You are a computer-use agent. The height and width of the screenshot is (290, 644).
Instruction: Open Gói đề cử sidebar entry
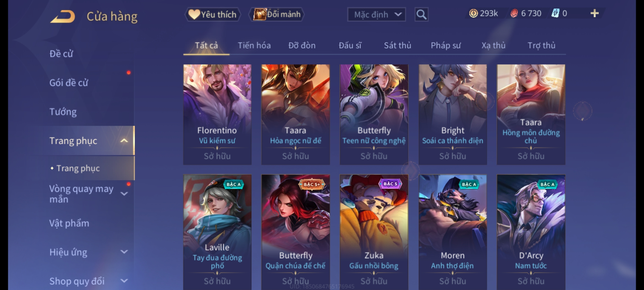tap(69, 83)
